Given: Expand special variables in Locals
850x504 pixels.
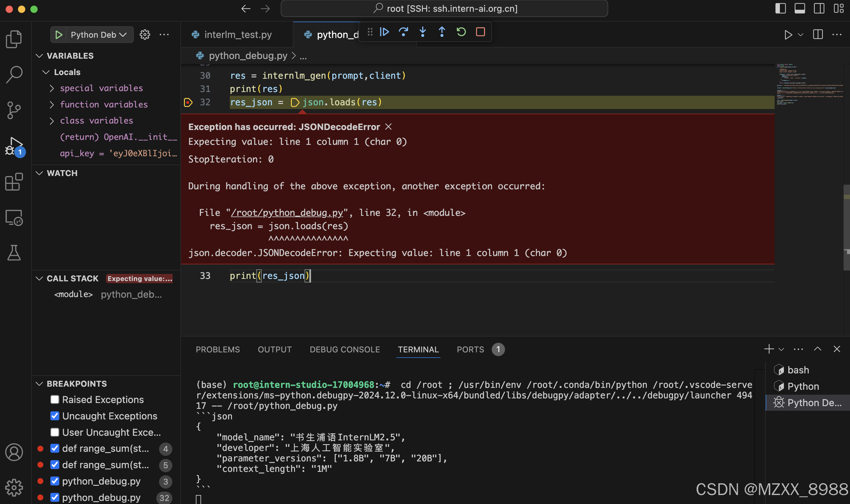Looking at the screenshot, I should tap(52, 88).
